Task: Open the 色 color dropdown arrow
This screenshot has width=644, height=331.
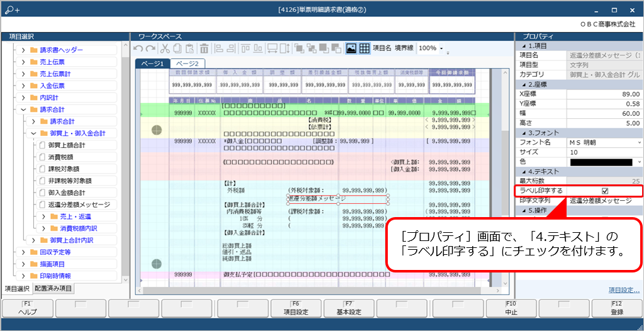Action: pyautogui.click(x=640, y=162)
